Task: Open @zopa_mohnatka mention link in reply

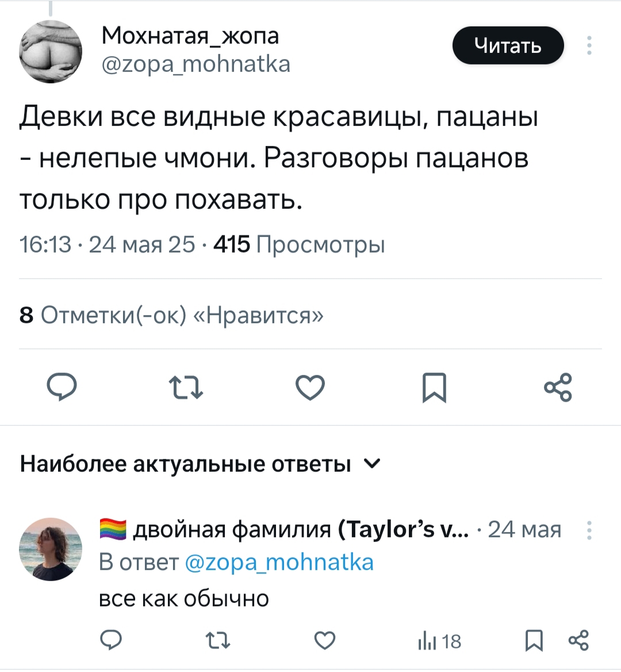Action: tap(279, 562)
